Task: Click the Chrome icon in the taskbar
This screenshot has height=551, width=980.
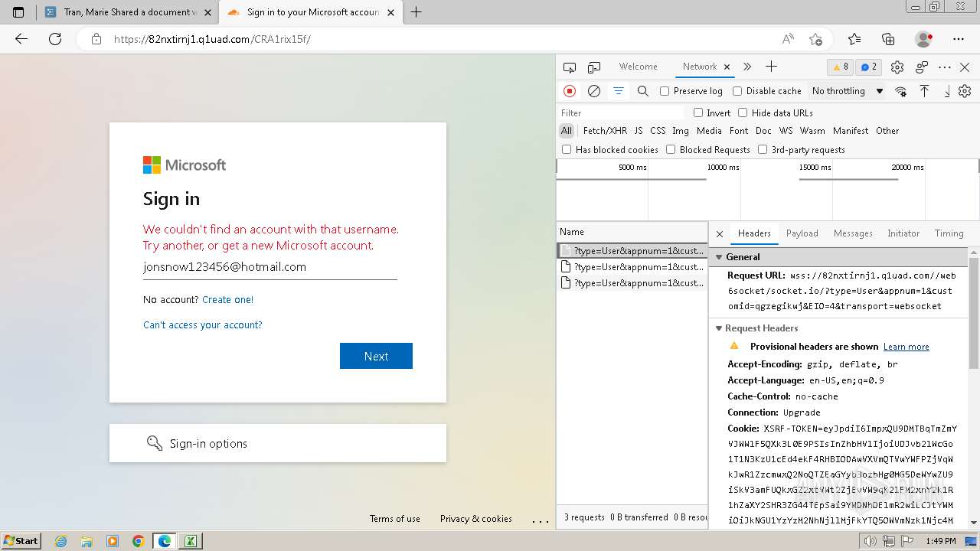Action: click(139, 541)
